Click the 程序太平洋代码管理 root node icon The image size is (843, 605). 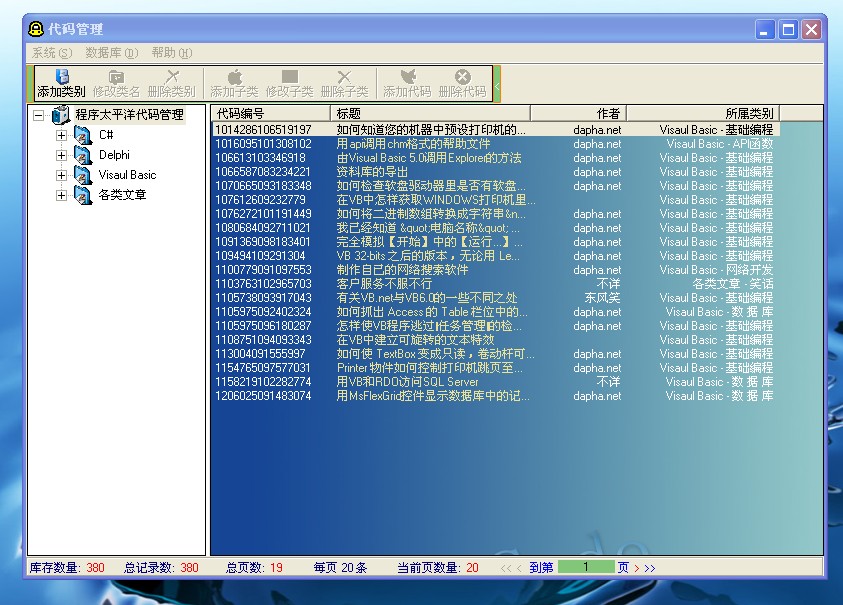[61, 115]
